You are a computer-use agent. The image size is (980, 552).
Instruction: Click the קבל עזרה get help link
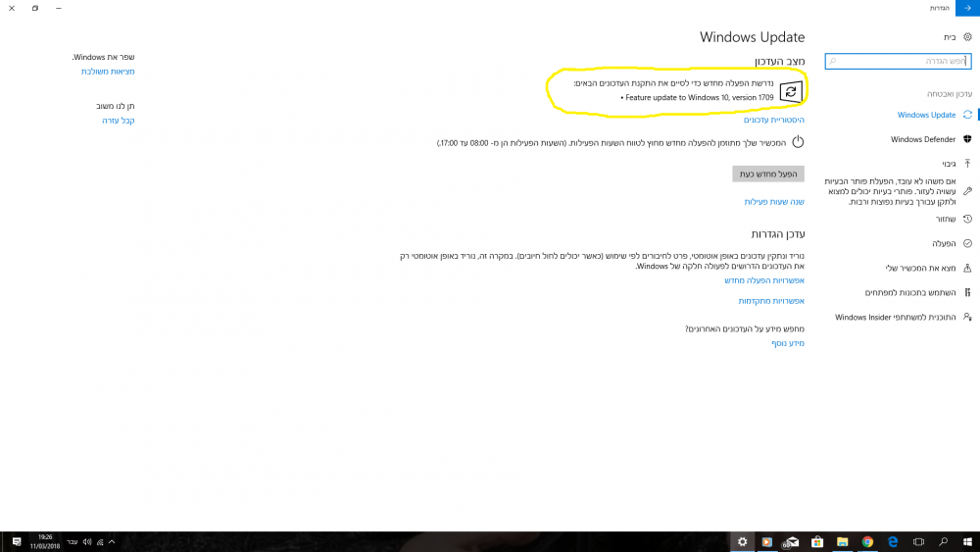[x=119, y=121]
